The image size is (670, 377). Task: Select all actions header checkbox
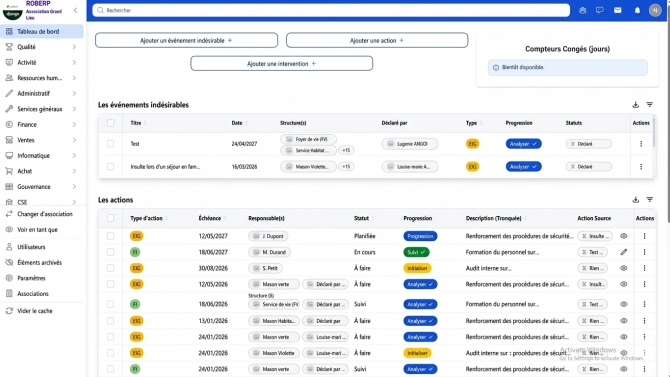coord(110,218)
